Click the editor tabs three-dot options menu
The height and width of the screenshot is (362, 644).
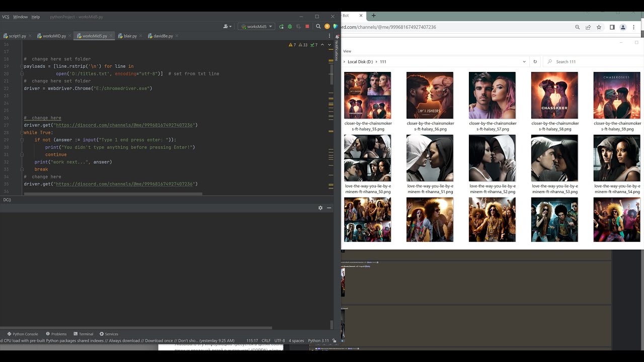(x=330, y=36)
